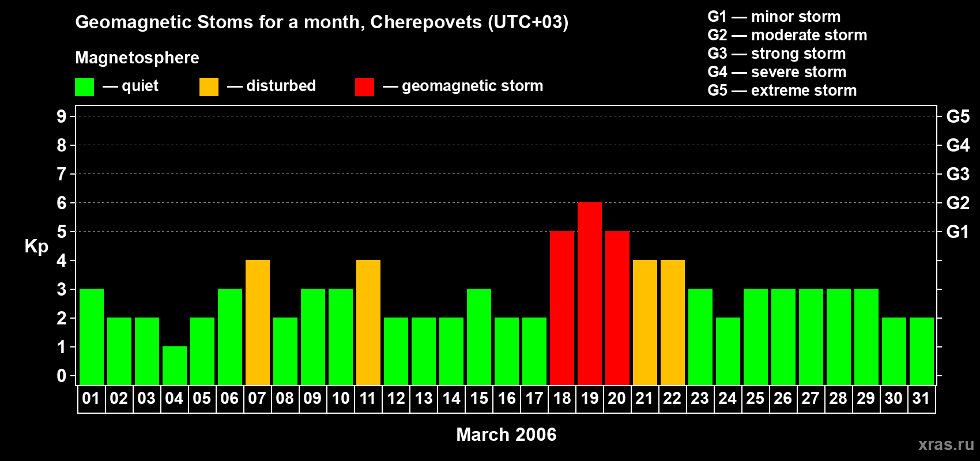Click the red bar for March 20
This screenshot has height=461, width=980.
pos(617,308)
